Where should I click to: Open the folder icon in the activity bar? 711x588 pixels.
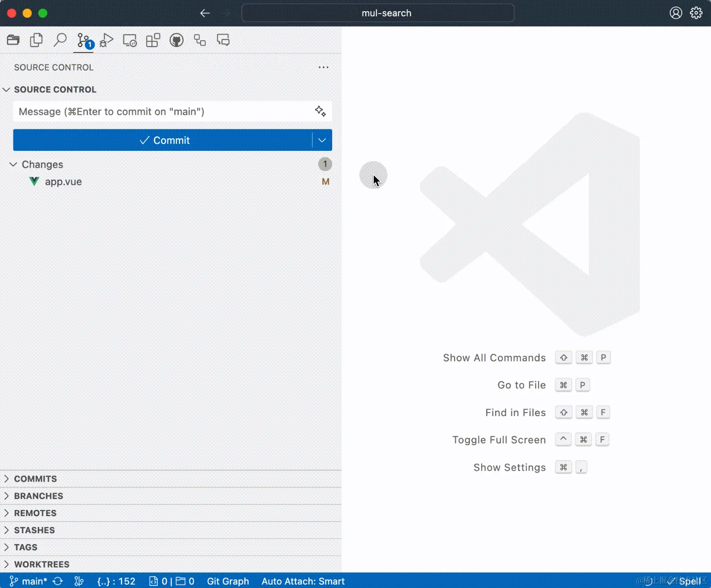click(13, 40)
